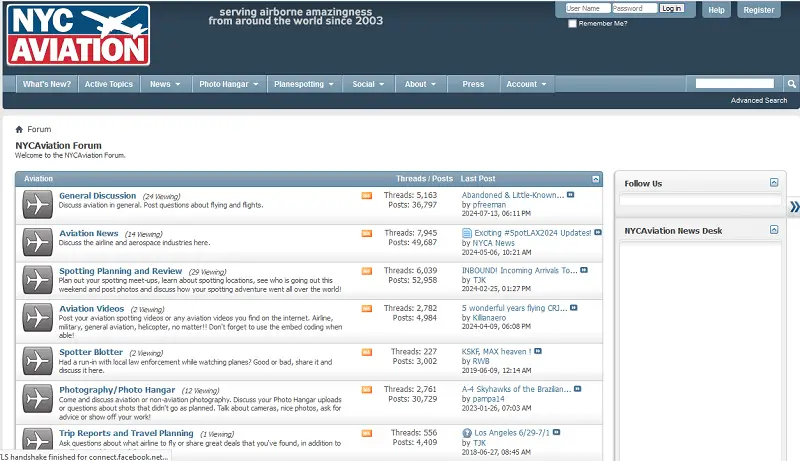The image size is (800, 461).
Task: Click RSS feed icon for Photography/Photo Hangar
Action: click(x=367, y=390)
